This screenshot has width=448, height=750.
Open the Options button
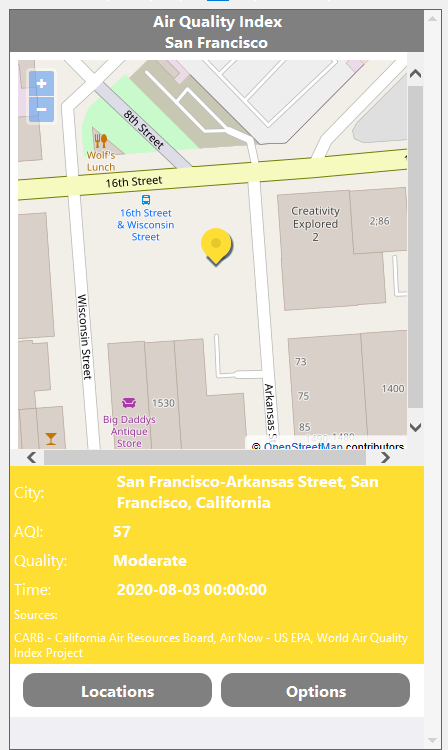tap(316, 690)
